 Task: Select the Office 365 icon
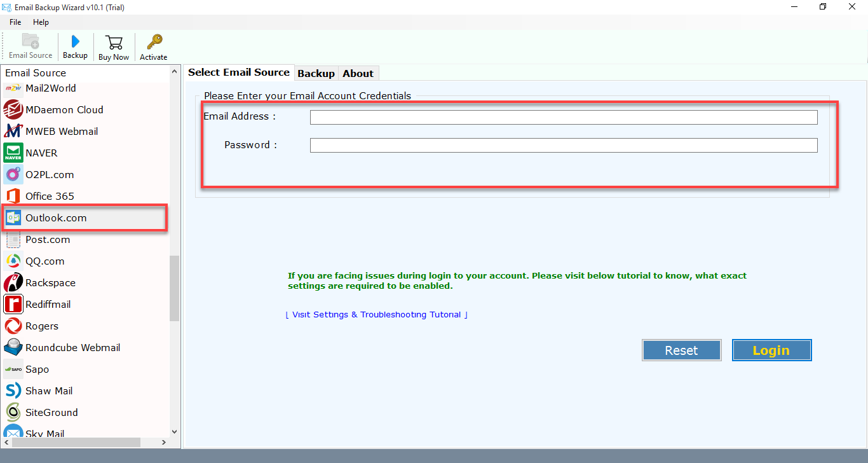pos(13,196)
